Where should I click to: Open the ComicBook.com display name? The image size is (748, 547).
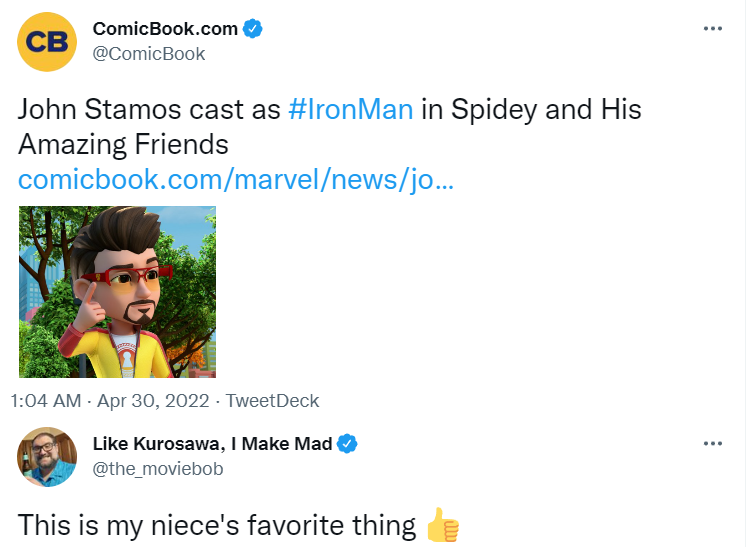tap(165, 29)
